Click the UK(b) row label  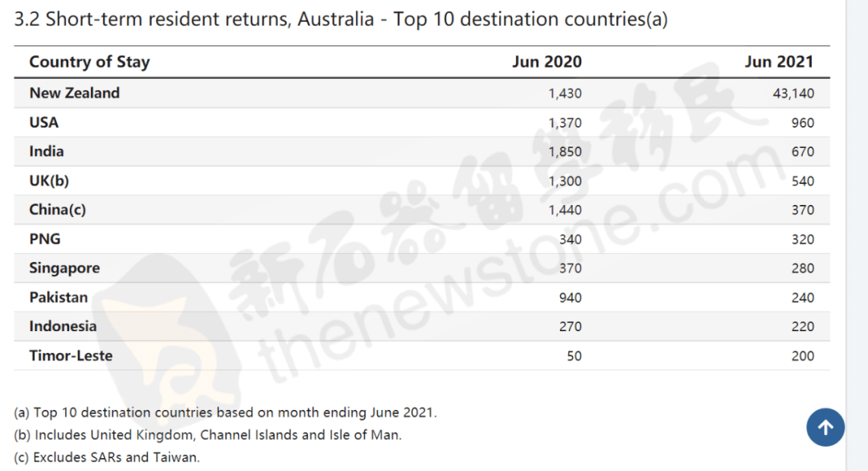point(49,181)
